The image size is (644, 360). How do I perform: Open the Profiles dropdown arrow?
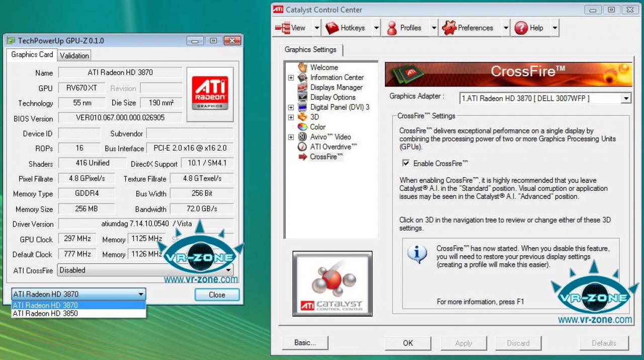434,28
